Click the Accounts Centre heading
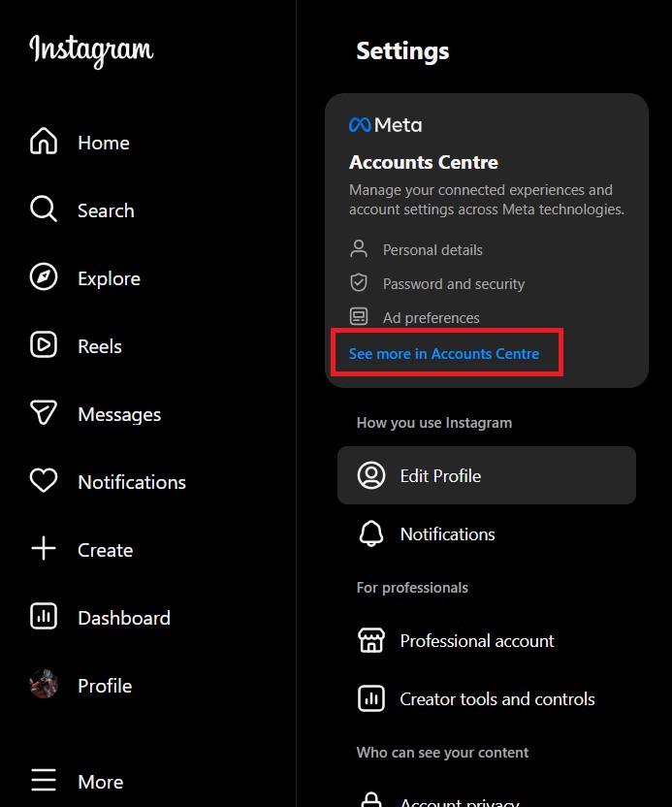The height and width of the screenshot is (807, 672). [x=424, y=162]
